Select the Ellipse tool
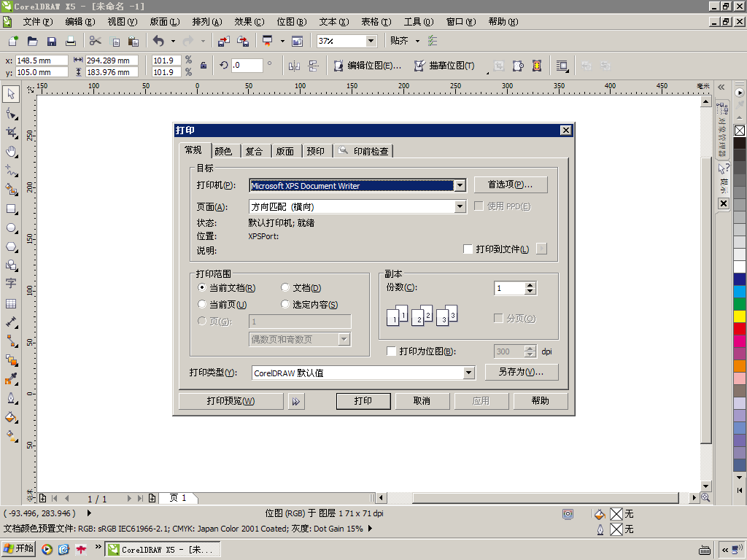Viewport: 747px width, 560px height. tap(11, 228)
